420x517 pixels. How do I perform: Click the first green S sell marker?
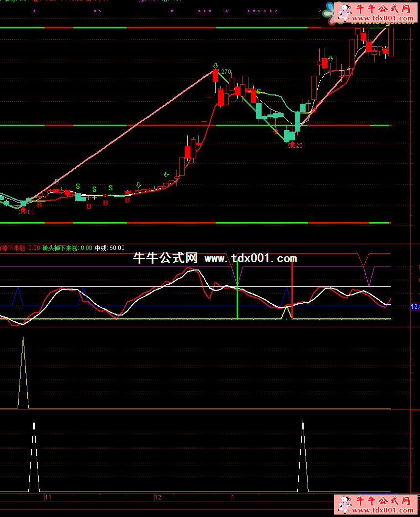pyautogui.click(x=78, y=186)
